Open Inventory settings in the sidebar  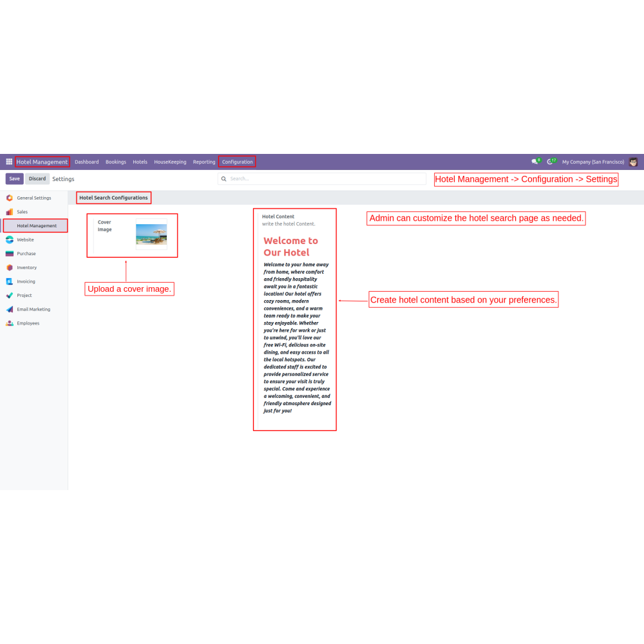point(26,267)
